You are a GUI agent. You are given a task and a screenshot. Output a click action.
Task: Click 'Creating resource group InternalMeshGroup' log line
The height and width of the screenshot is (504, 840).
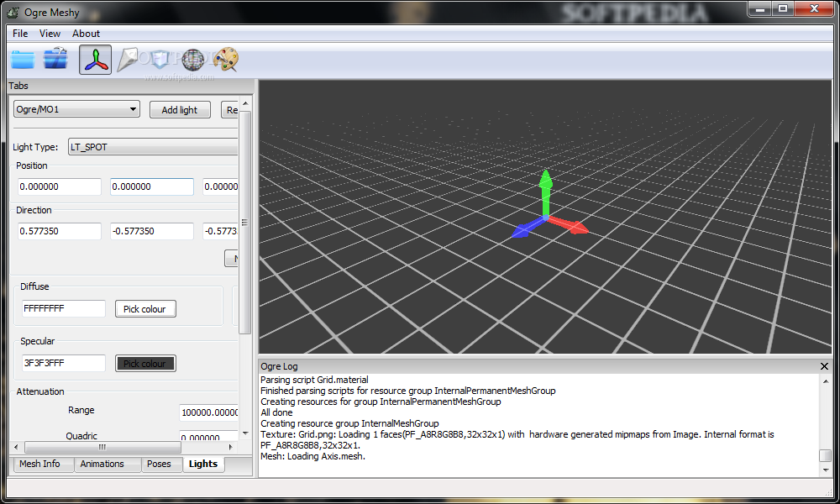pyautogui.click(x=349, y=423)
